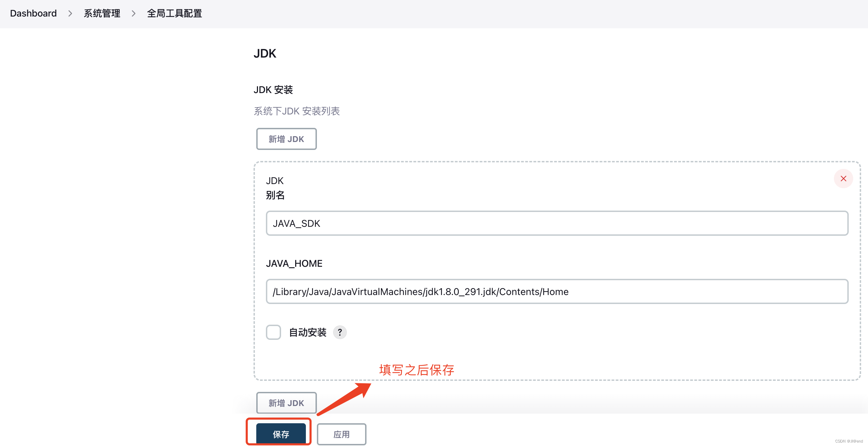The height and width of the screenshot is (446, 868).
Task: Focus the JAVA_HOME path input field
Action: click(557, 292)
